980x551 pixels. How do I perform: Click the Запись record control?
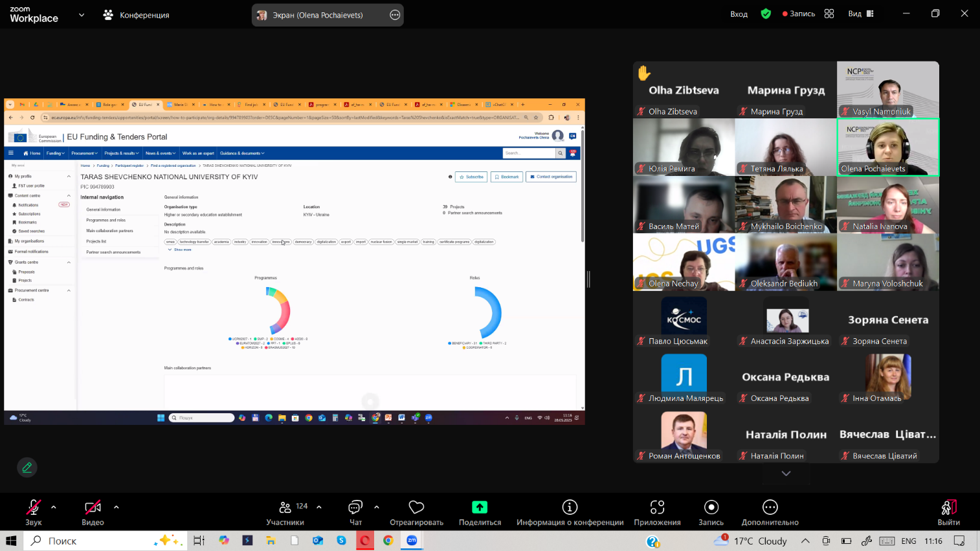(711, 513)
